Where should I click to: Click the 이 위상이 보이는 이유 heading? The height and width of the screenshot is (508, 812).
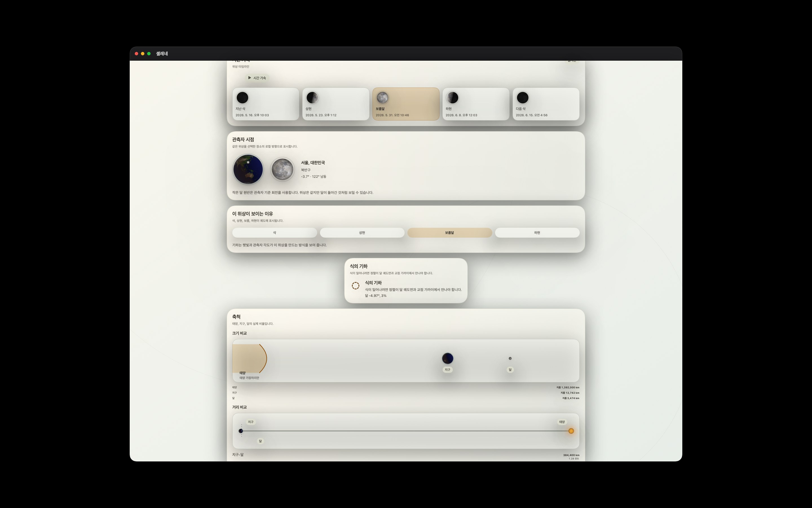coord(253,214)
